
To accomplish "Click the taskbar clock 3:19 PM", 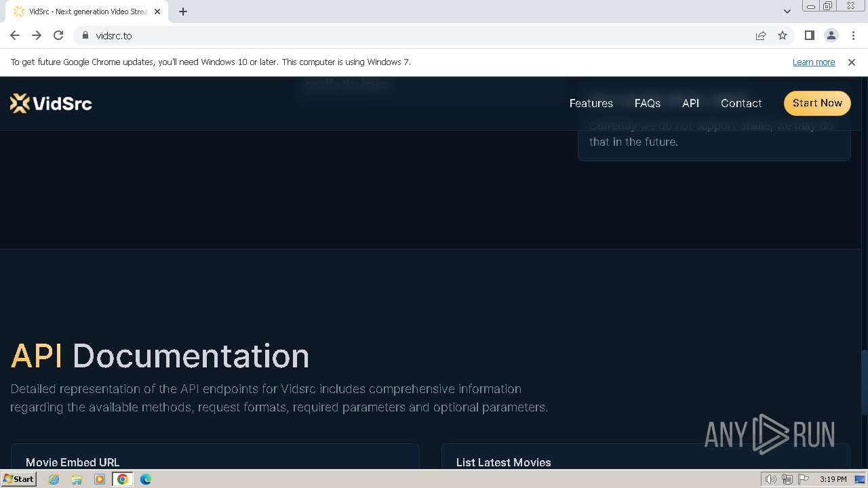I will click(833, 479).
